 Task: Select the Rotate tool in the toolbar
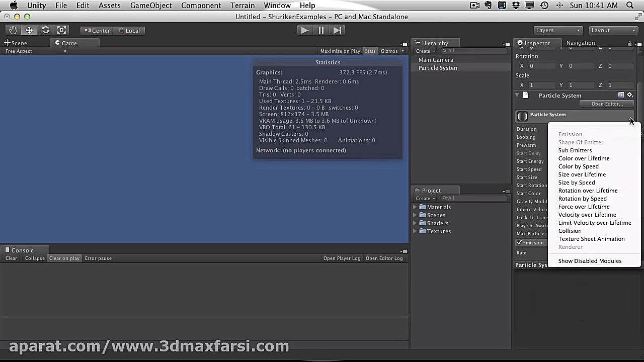45,30
